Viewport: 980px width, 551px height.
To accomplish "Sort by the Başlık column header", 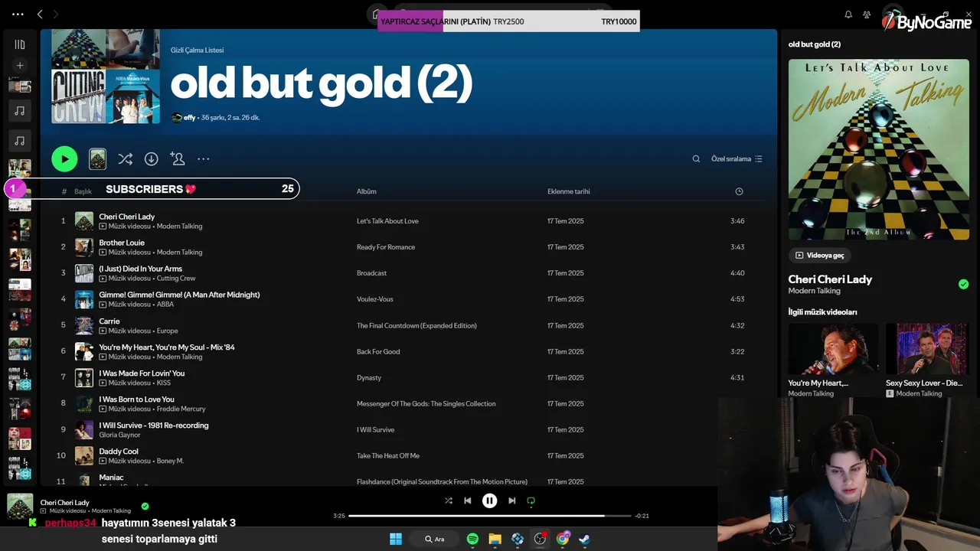I will click(x=83, y=191).
